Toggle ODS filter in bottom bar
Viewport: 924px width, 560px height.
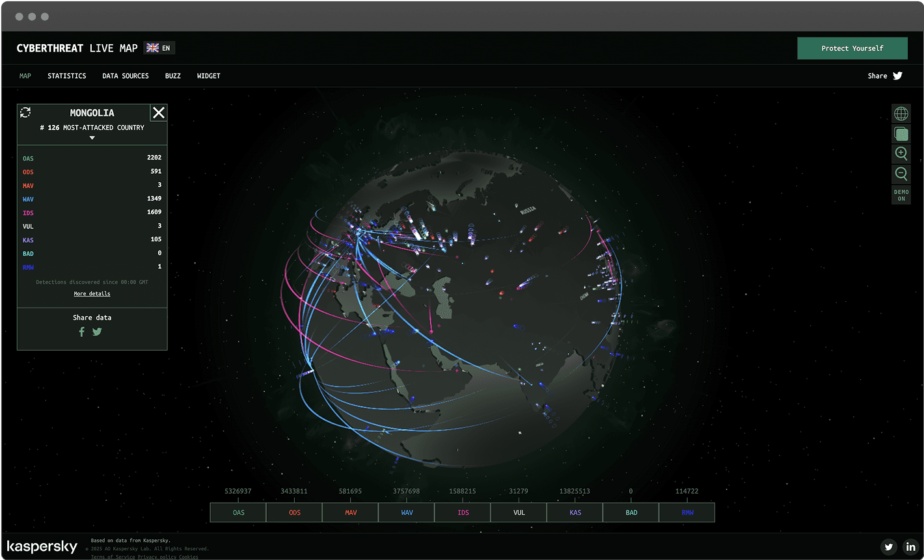click(294, 513)
